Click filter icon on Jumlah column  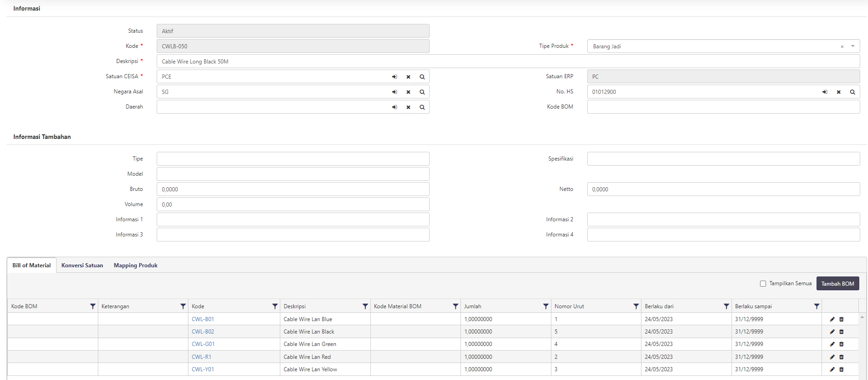(545, 306)
